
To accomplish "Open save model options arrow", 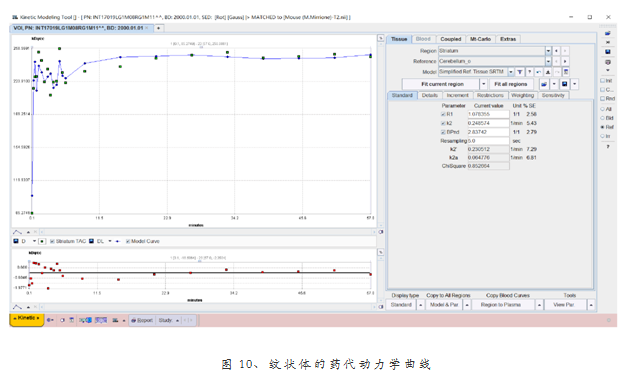I will click(x=575, y=84).
